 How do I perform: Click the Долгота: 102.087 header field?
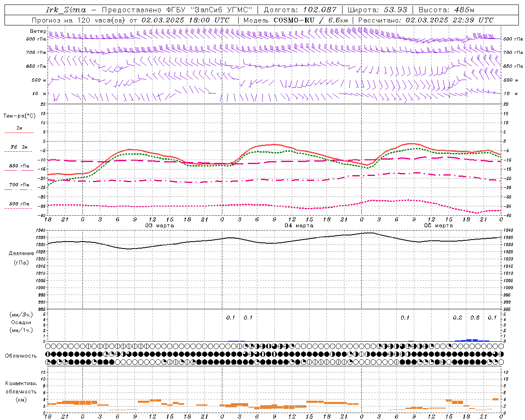300,10
